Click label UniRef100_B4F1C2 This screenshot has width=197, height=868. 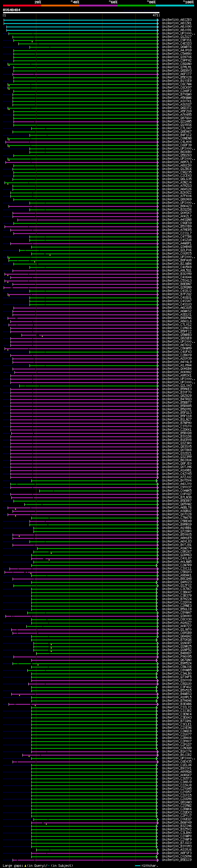click(x=177, y=135)
